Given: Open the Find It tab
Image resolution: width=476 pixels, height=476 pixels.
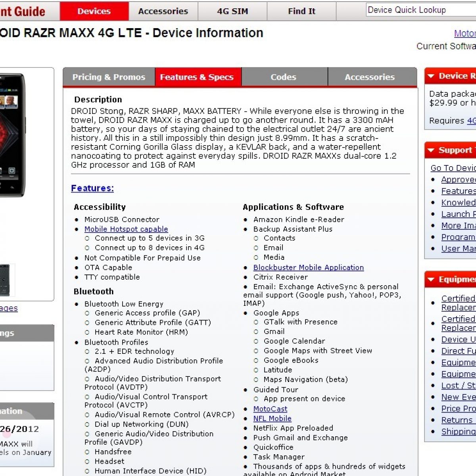Looking at the screenshot, I should click(301, 11).
